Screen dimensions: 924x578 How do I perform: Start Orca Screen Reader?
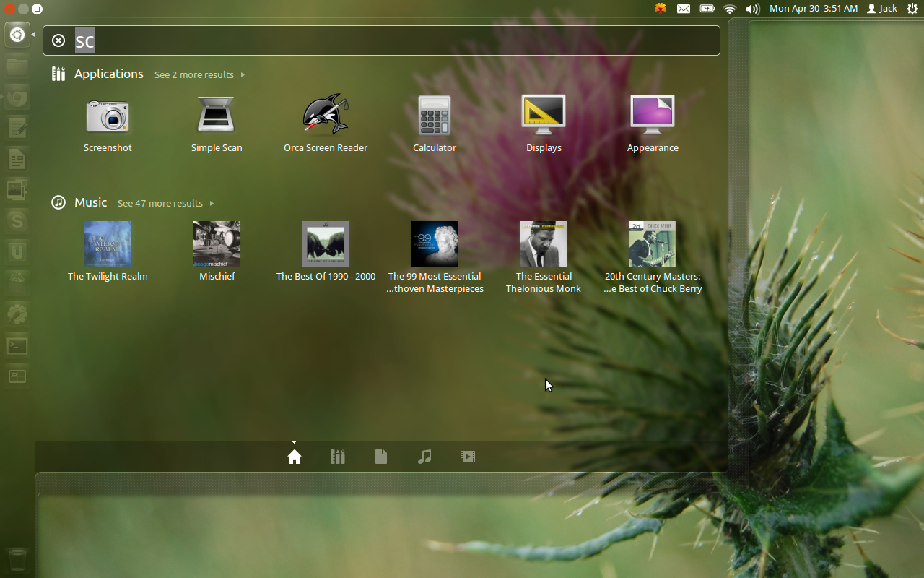(x=326, y=124)
